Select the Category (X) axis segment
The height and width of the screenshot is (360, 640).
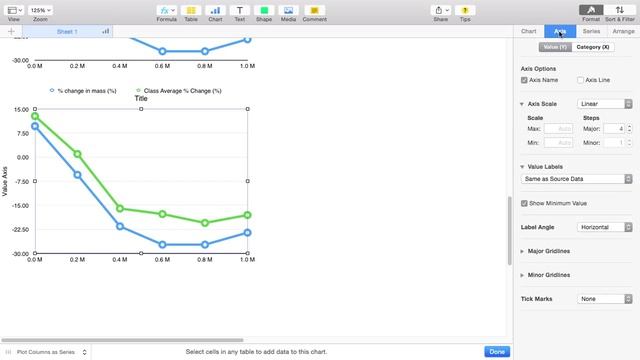(x=593, y=47)
